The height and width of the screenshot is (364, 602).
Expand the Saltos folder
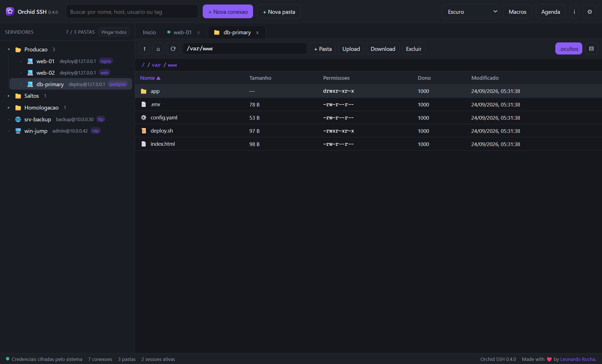click(9, 96)
